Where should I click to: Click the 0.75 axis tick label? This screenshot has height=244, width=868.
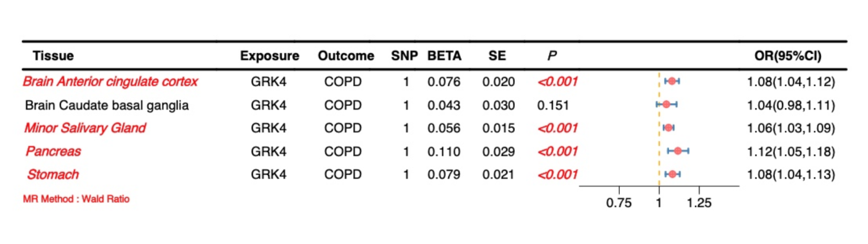pyautogui.click(x=619, y=203)
